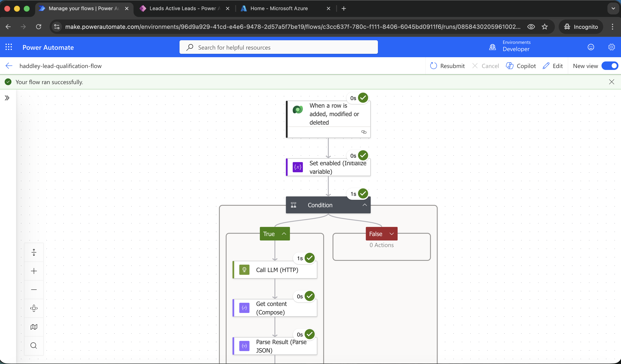Open the flow editor via Edit
Screen dimensions: 621x364
553,66
